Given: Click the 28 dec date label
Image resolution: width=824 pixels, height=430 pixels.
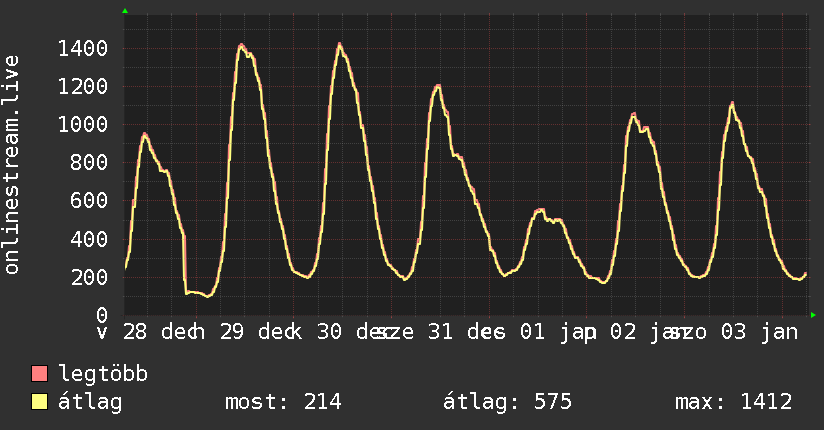Looking at the screenshot, I should tap(161, 332).
